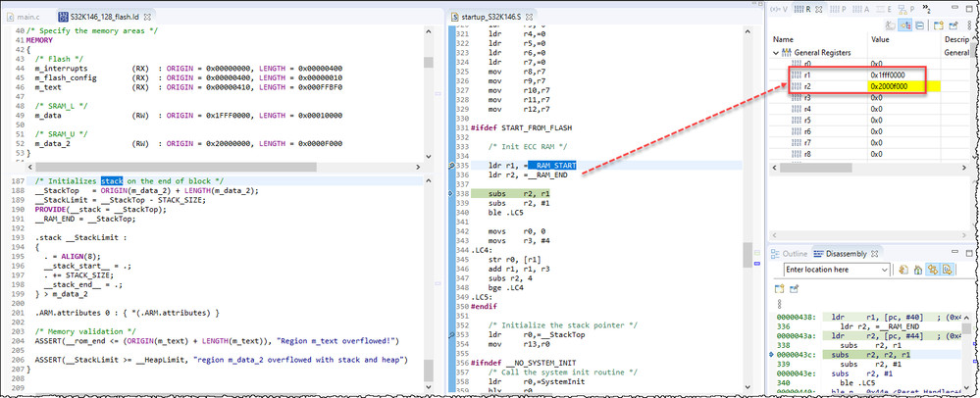Viewport: 980px width, 398px height.
Task: Open new Disassembly view icon
Action: tap(779, 288)
